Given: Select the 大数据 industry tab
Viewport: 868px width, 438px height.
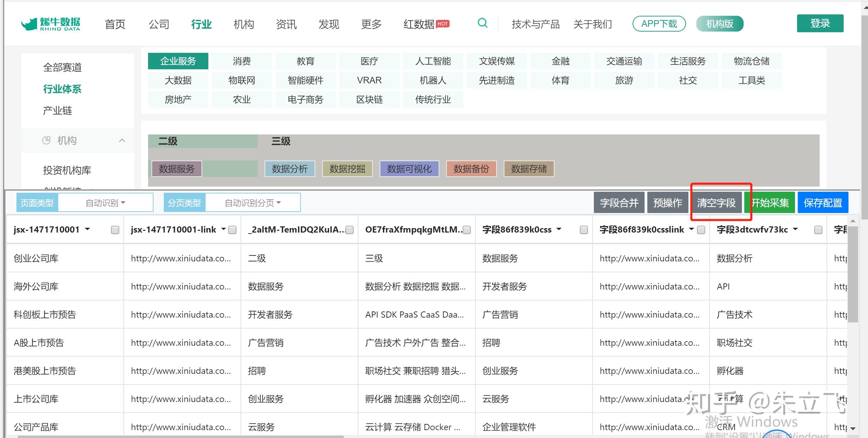Looking at the screenshot, I should pos(178,80).
